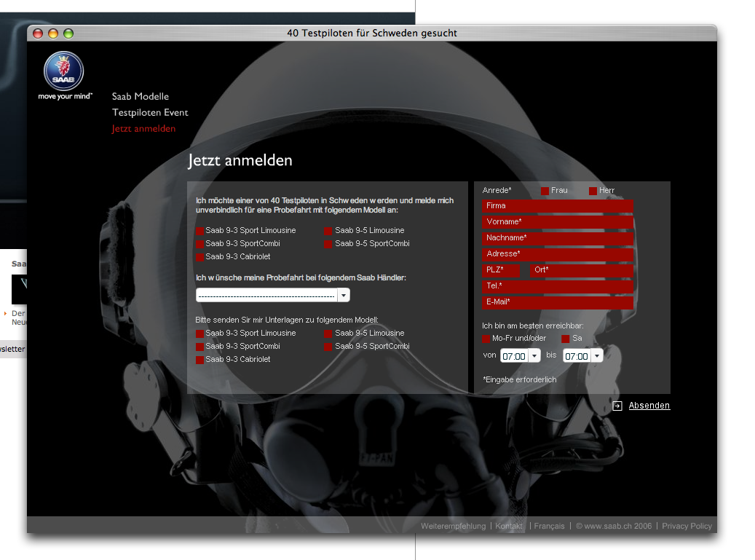Click the arrow icon beside Absenden
This screenshot has height=560, width=755.
[617, 406]
